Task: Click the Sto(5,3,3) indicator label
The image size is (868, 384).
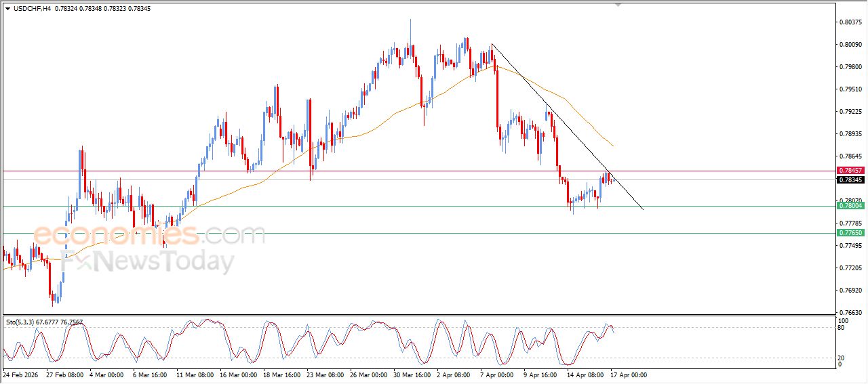Action: click(x=24, y=322)
